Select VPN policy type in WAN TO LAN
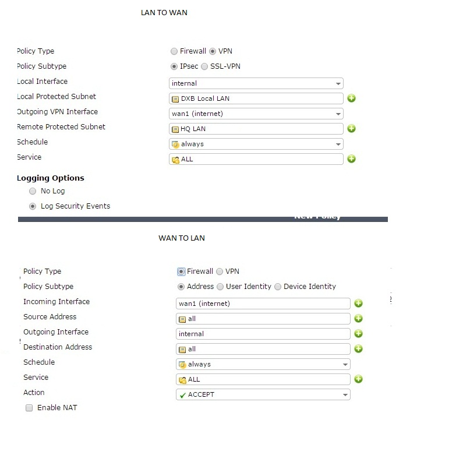Image resolution: width=463 pixels, height=476 pixels. coord(220,272)
